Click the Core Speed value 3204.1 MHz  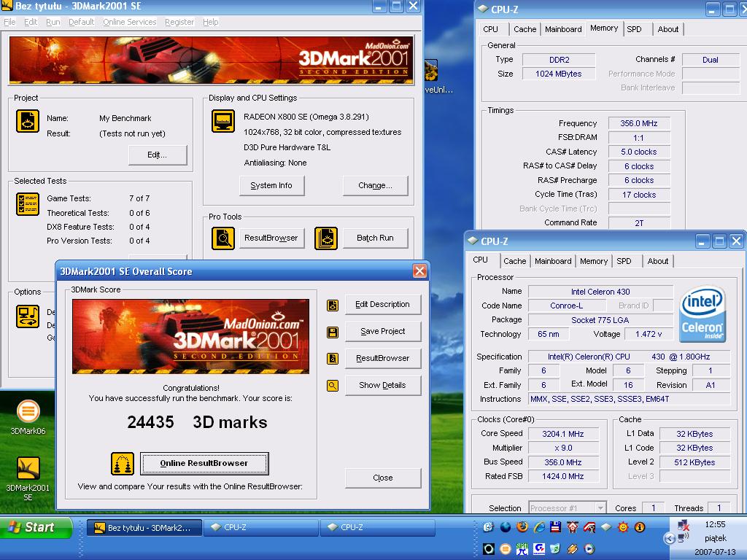click(x=562, y=434)
